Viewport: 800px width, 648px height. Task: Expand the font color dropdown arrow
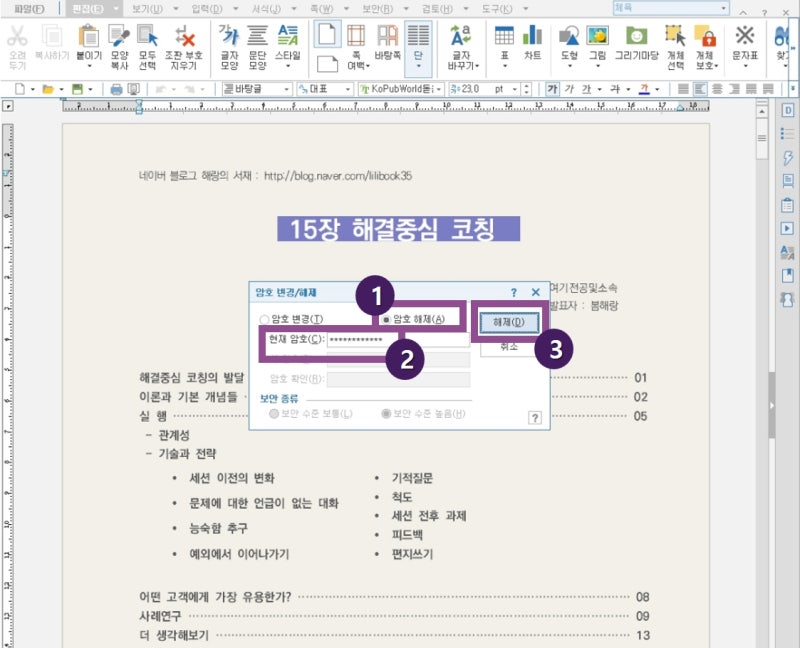657,90
